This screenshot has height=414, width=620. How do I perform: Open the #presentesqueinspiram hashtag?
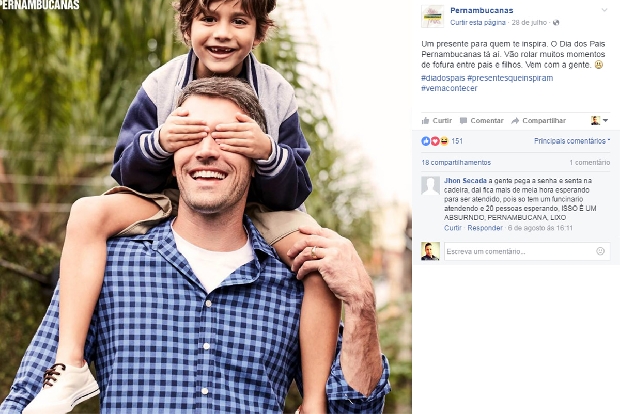510,78
